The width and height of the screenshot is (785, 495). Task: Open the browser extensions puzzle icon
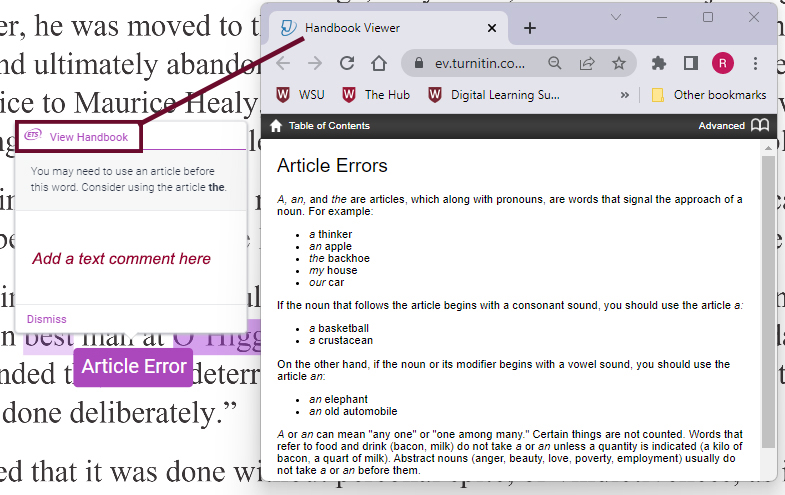pos(658,63)
